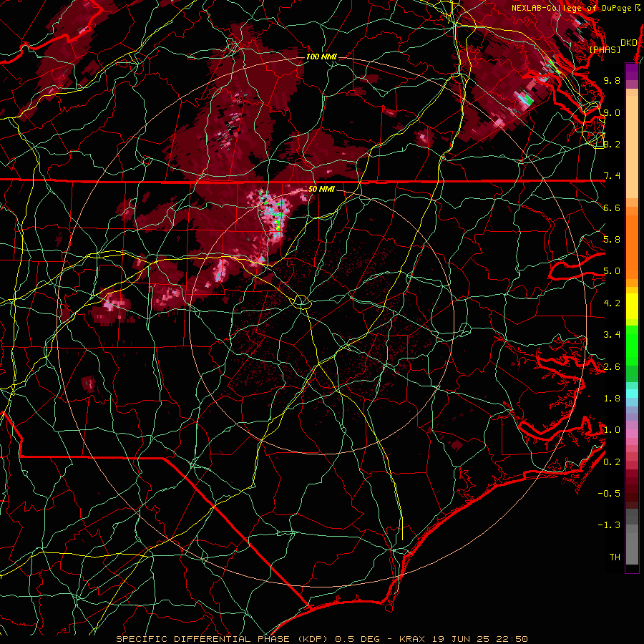644x644 pixels.
Task: Select the 4.2 scale value
Action: 612,303
